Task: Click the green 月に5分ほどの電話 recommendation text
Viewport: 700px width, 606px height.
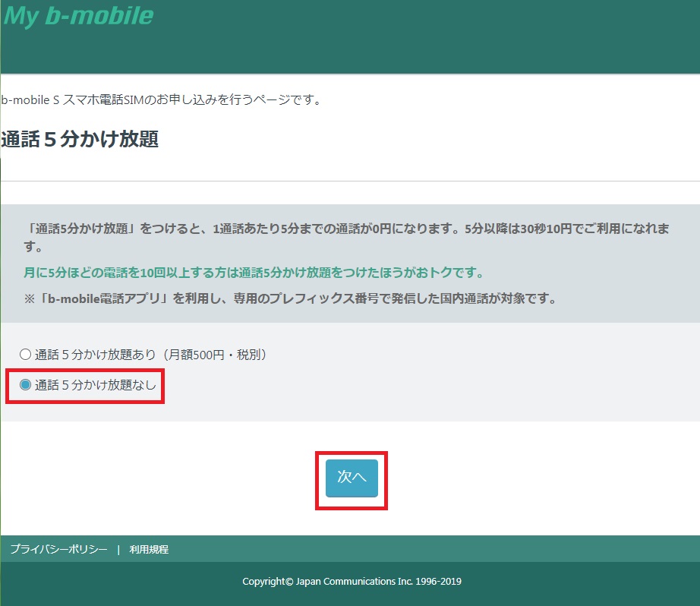Action: coord(253,273)
